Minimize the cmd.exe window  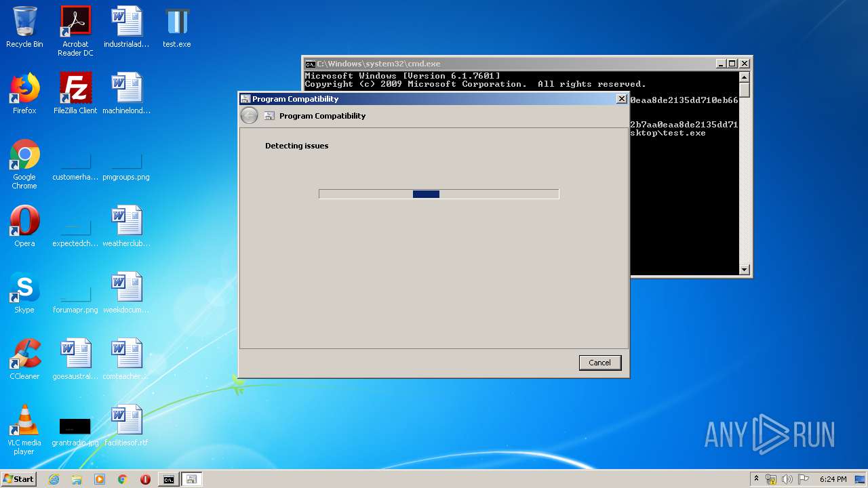click(721, 64)
